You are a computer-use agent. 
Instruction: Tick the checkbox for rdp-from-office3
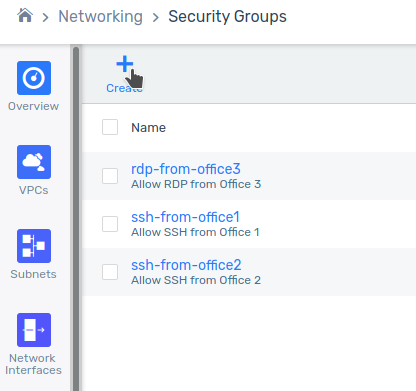[110, 176]
